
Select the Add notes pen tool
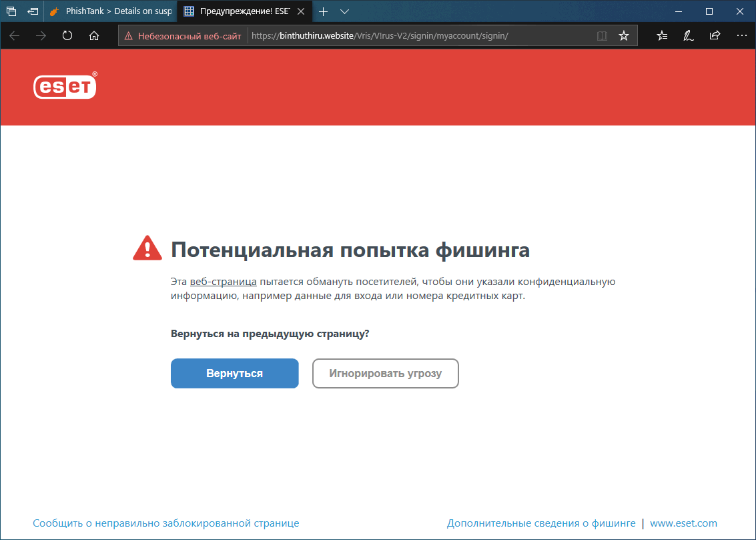pyautogui.click(x=688, y=35)
